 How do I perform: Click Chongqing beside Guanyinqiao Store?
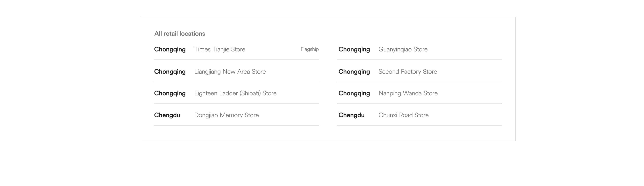coord(354,49)
